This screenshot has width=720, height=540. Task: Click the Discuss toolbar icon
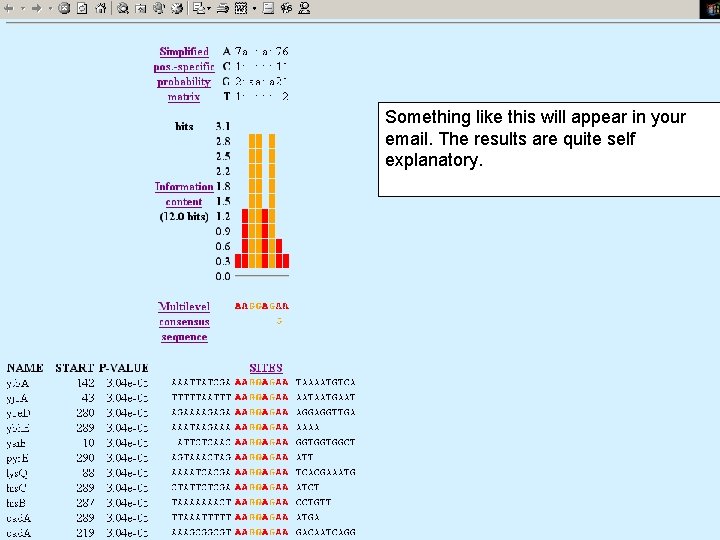click(x=268, y=8)
